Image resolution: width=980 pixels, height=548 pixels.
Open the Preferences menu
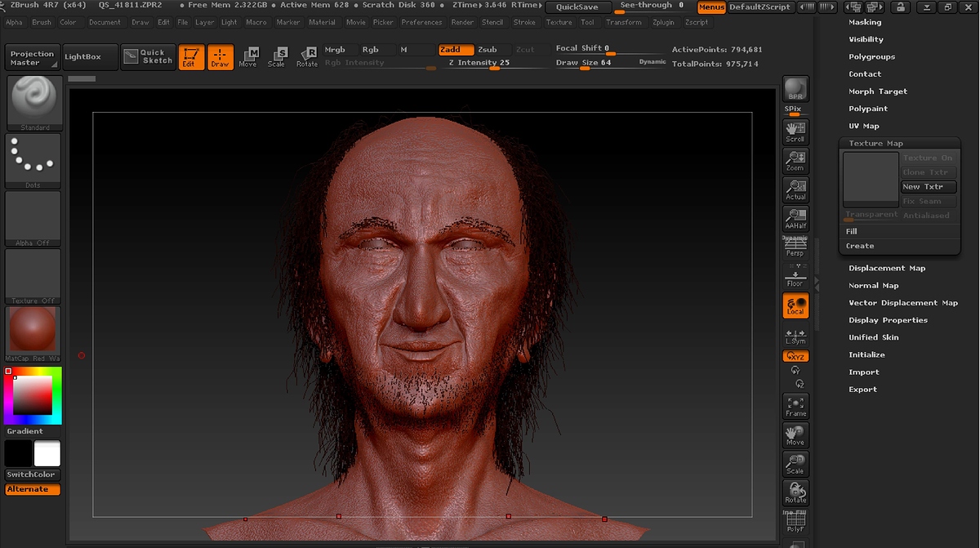[x=421, y=22]
